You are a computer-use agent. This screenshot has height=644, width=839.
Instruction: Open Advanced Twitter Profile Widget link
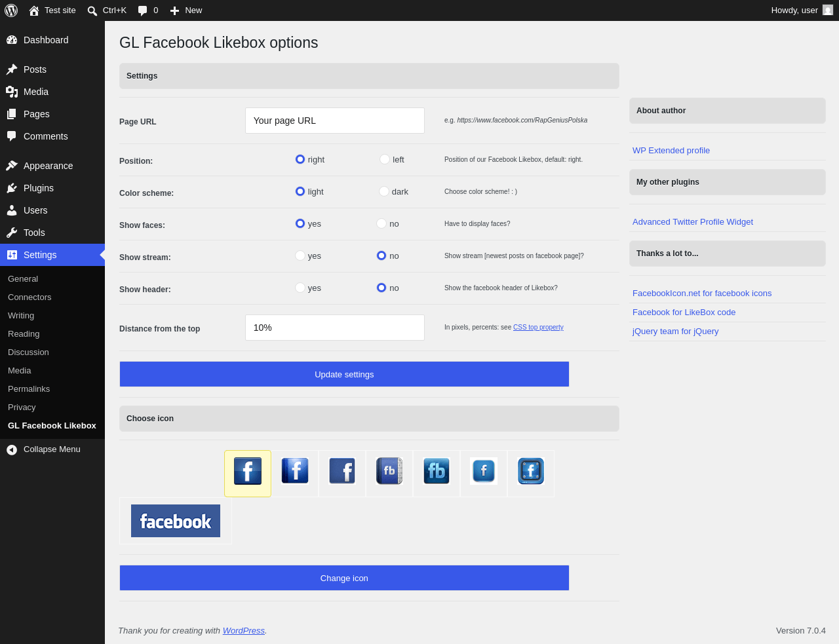pos(693,222)
